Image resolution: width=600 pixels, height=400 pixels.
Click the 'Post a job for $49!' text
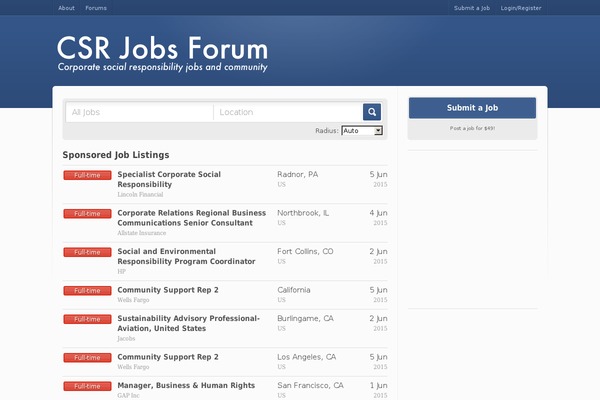point(472,128)
